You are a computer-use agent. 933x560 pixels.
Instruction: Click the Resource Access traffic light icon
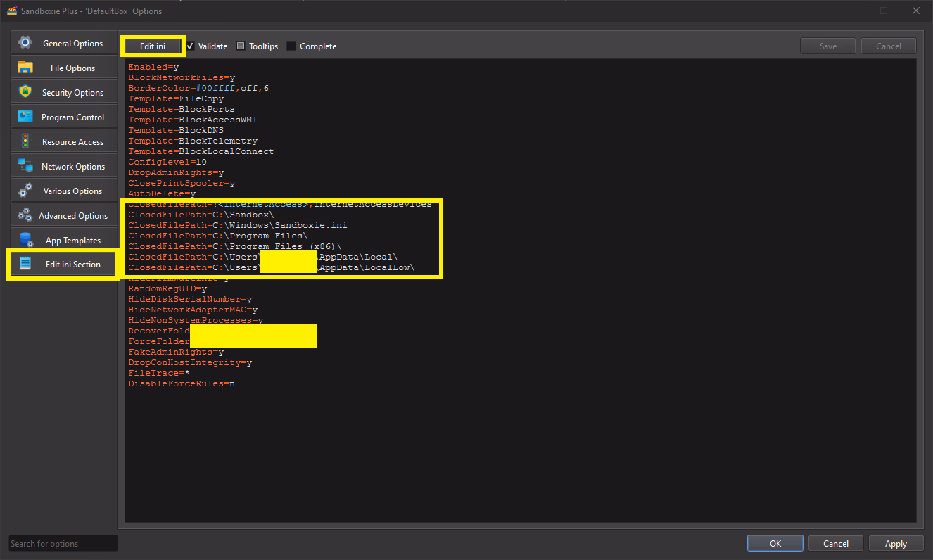[x=25, y=141]
